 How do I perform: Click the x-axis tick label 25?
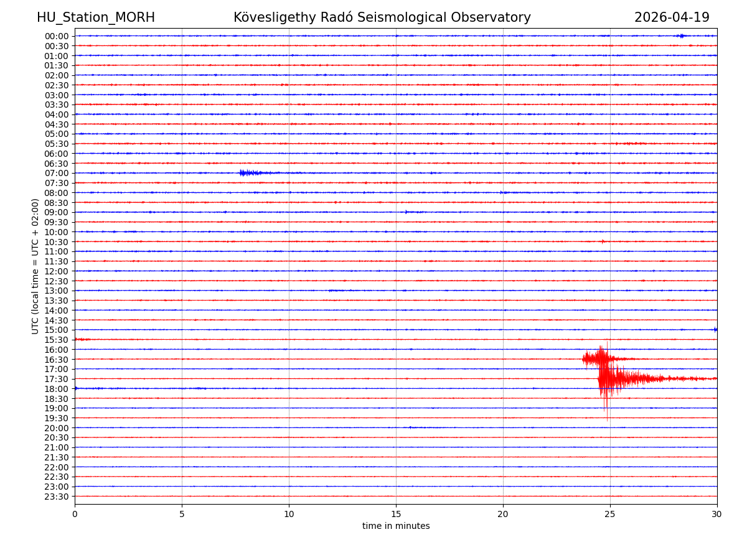pos(610,514)
